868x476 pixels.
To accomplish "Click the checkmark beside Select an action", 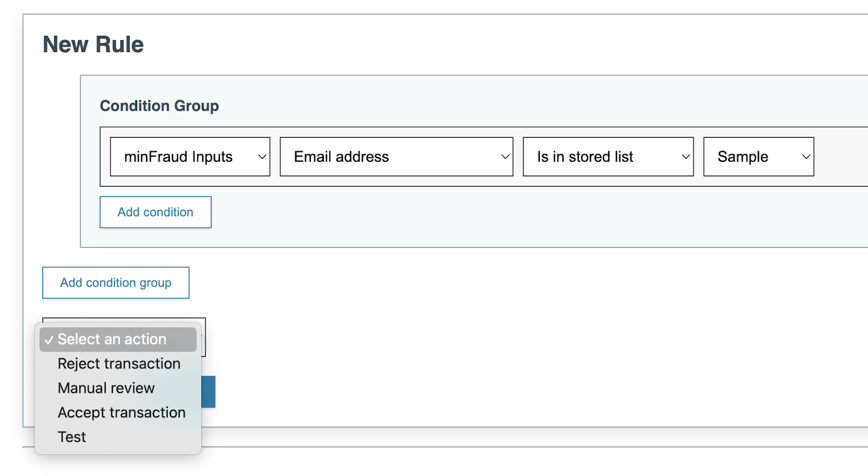I will [49, 340].
